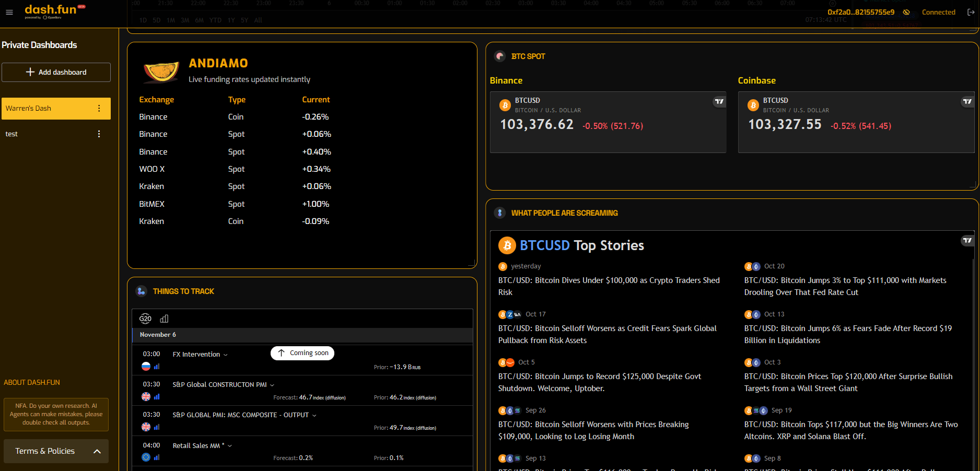The width and height of the screenshot is (980, 471).
Task: Click the +1.00% current rate value
Action: (316, 204)
